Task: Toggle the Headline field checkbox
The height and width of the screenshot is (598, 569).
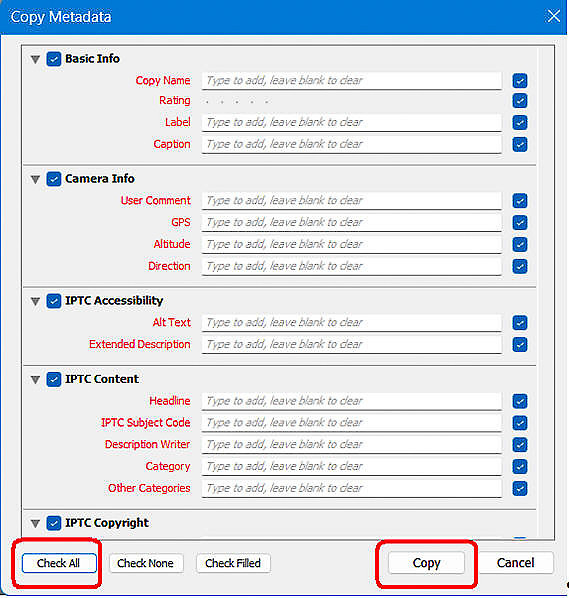Action: point(520,401)
